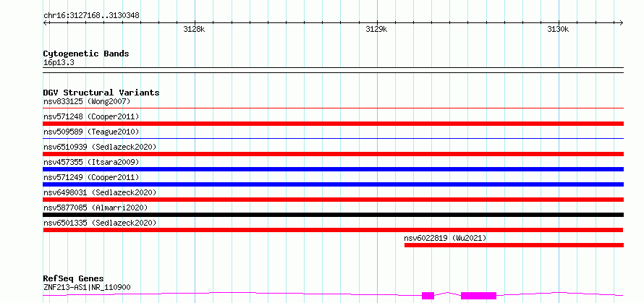Click the red bar under nsv6501335

pyautogui.click(x=333, y=230)
